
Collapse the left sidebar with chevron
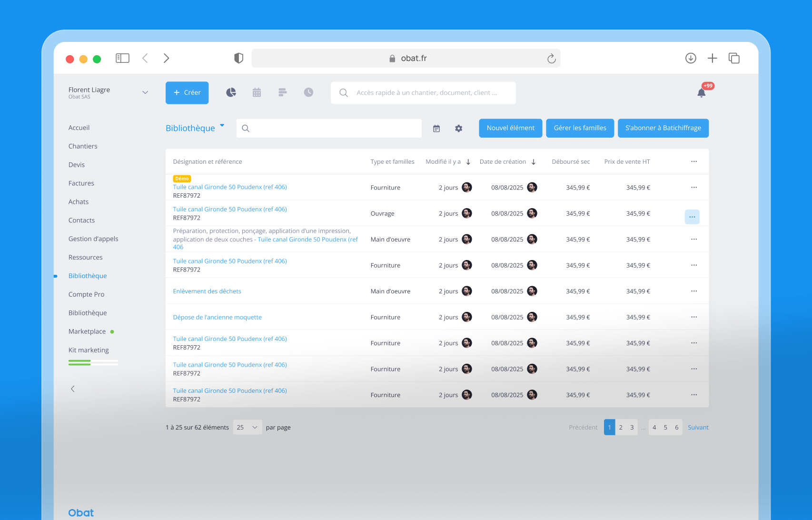[73, 389]
